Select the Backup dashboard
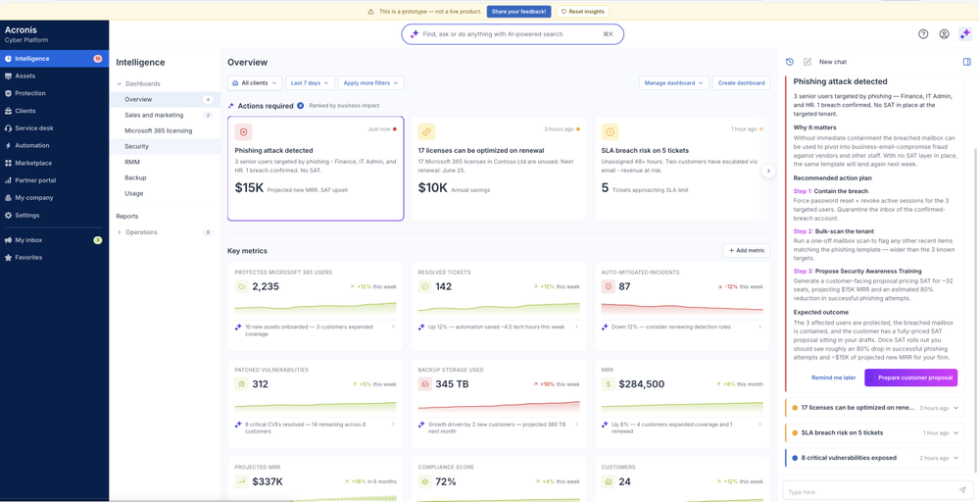This screenshot has height=502, width=980. (165, 177)
